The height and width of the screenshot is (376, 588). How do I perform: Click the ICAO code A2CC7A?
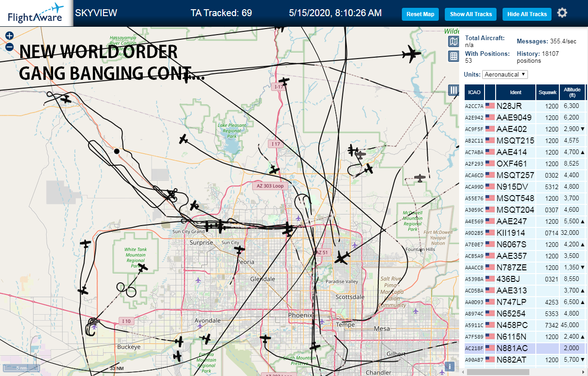coord(474,106)
